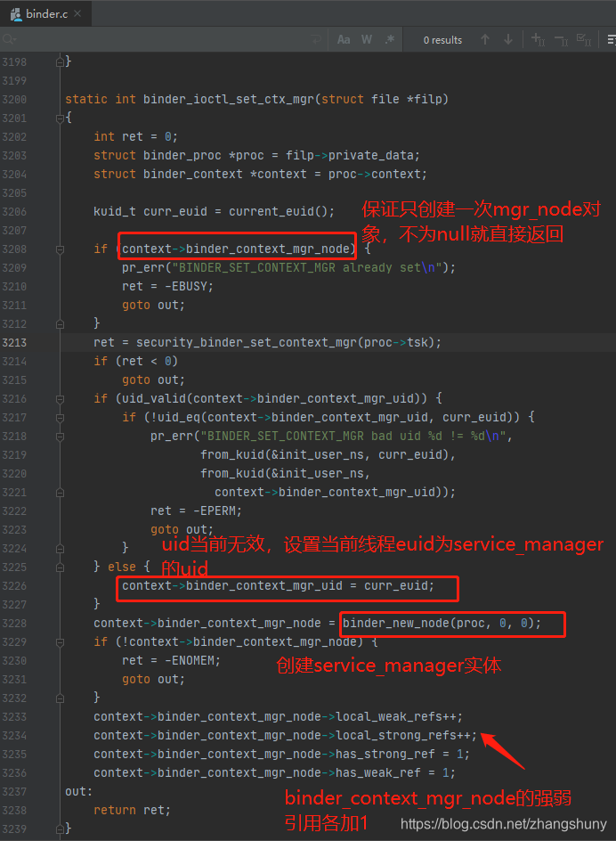Click 'local_weak_refs++' on line 3233

[x=395, y=717]
